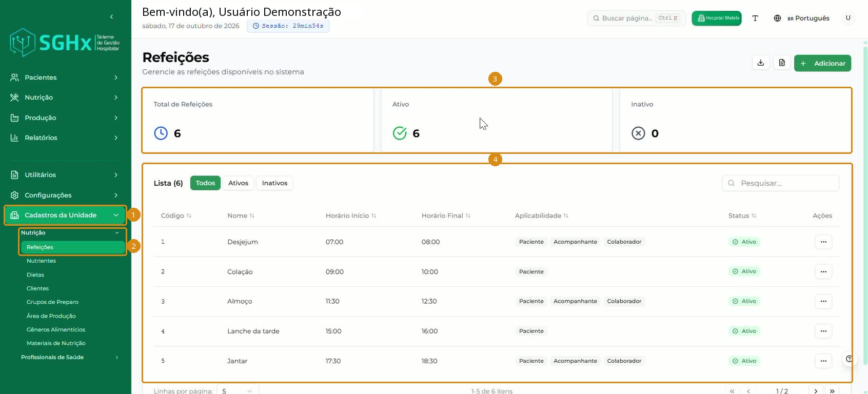Open the rows per page dropdown

pos(238,390)
